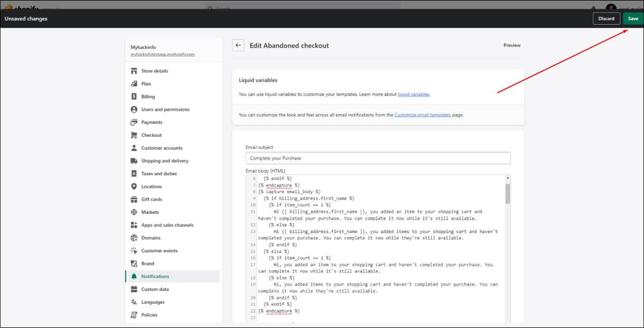Click the Brand icon in sidebar

point(134,264)
